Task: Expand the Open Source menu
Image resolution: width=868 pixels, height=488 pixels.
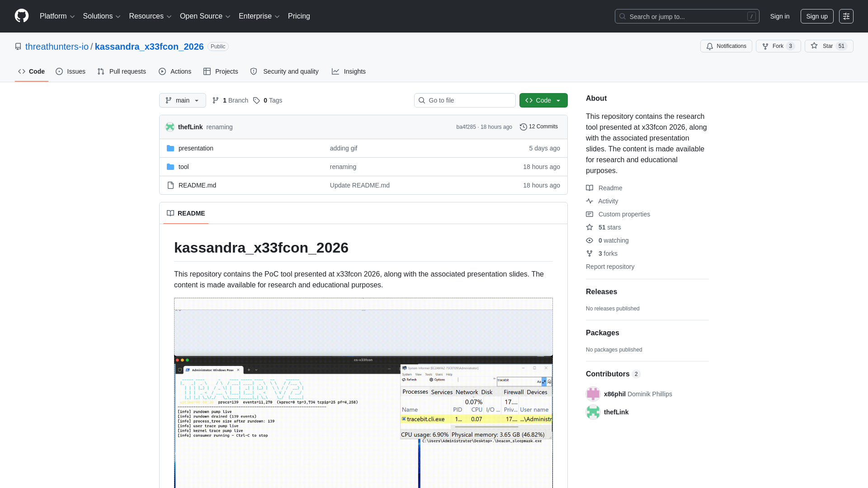Action: click(205, 16)
